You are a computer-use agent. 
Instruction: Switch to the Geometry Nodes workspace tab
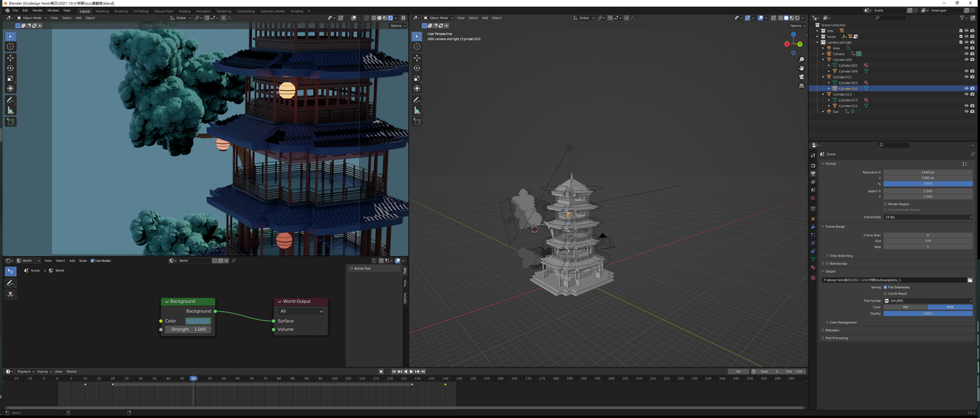click(272, 11)
